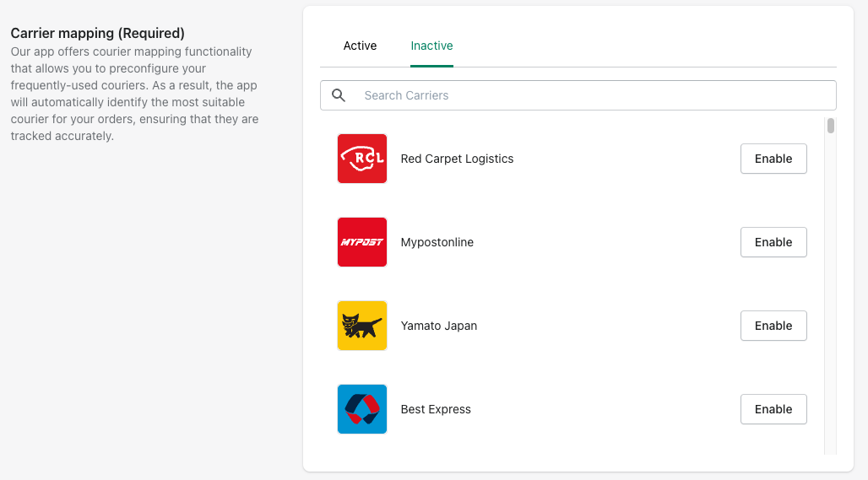Viewport: 868px width, 480px height.
Task: Click the Red Carpet Logistics name text
Action: [457, 159]
